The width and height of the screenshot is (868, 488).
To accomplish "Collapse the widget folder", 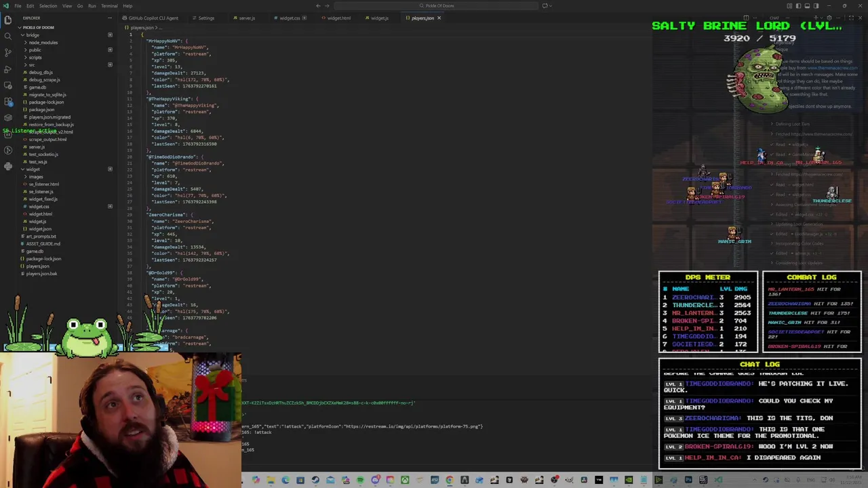I will tap(33, 169).
